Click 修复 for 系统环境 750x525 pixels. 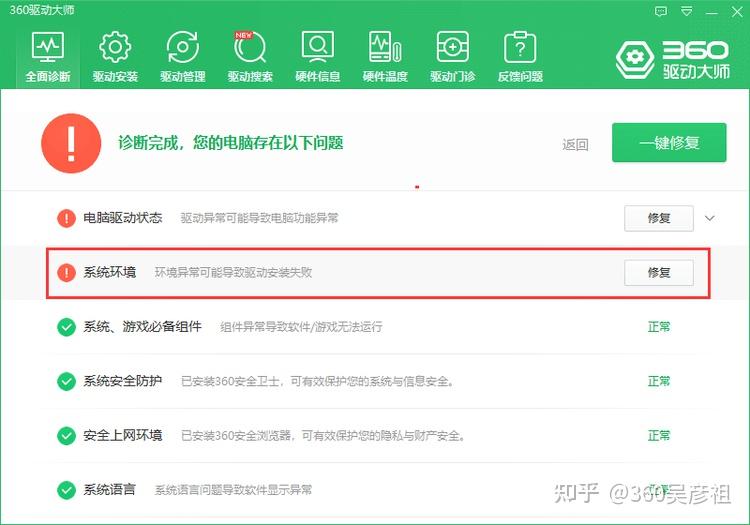[659, 273]
